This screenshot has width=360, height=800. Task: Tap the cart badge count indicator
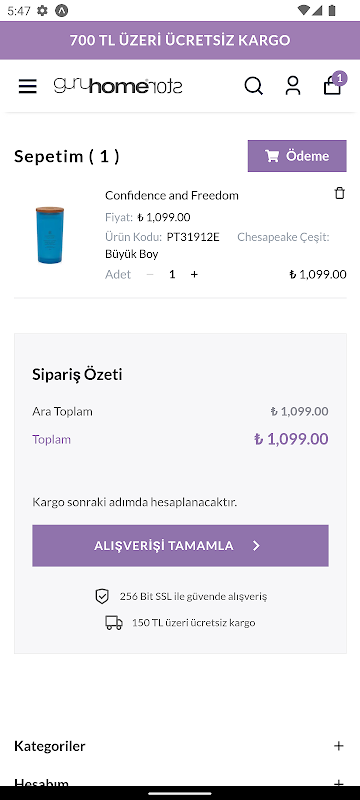pyautogui.click(x=340, y=78)
